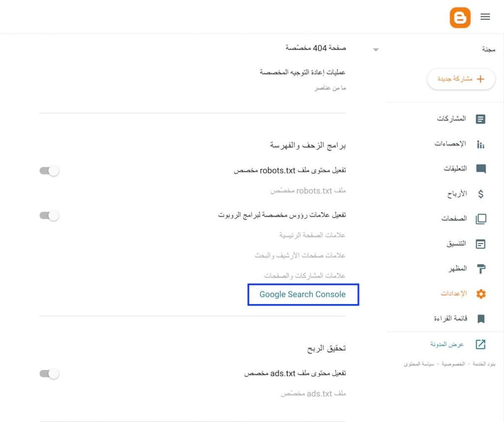Open Earnings (الأرباح) dollar sign icon
This screenshot has height=422, width=504.
click(481, 194)
